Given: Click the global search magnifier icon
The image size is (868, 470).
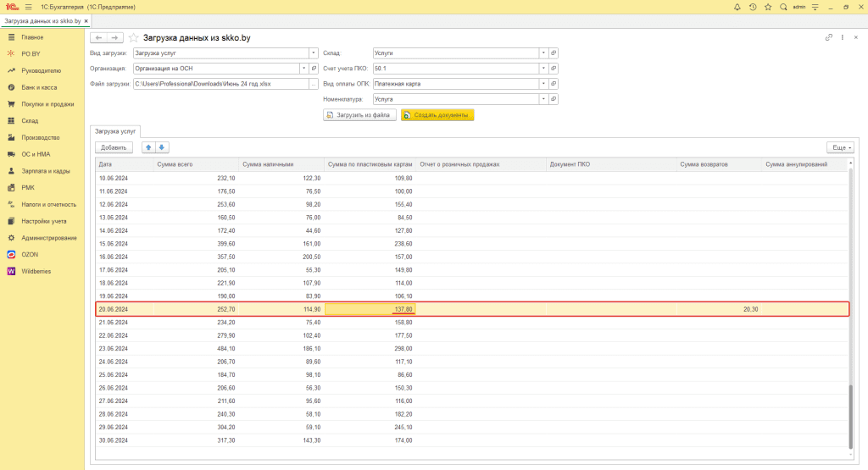Looking at the screenshot, I should [784, 7].
